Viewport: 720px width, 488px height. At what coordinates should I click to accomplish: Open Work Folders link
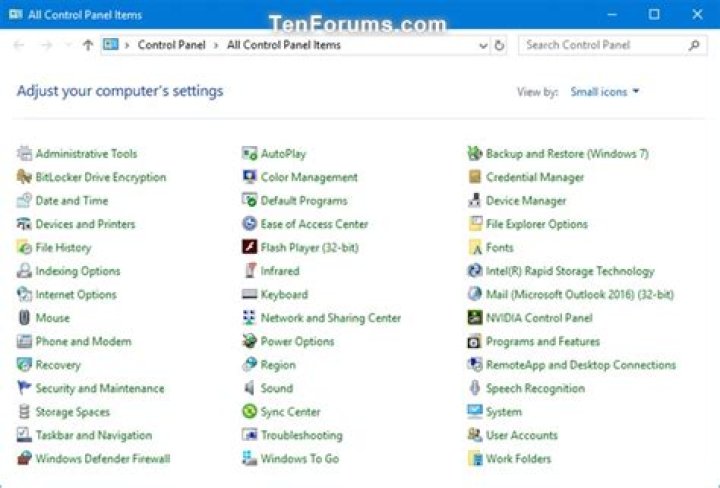[518, 458]
